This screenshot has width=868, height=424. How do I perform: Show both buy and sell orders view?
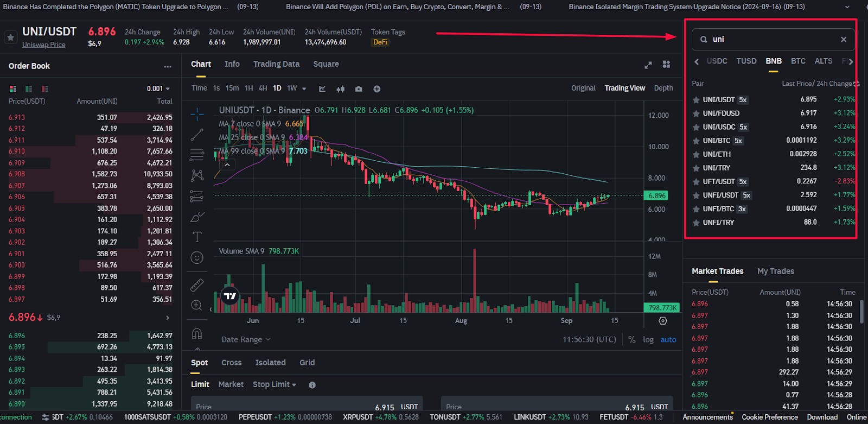tap(13, 88)
